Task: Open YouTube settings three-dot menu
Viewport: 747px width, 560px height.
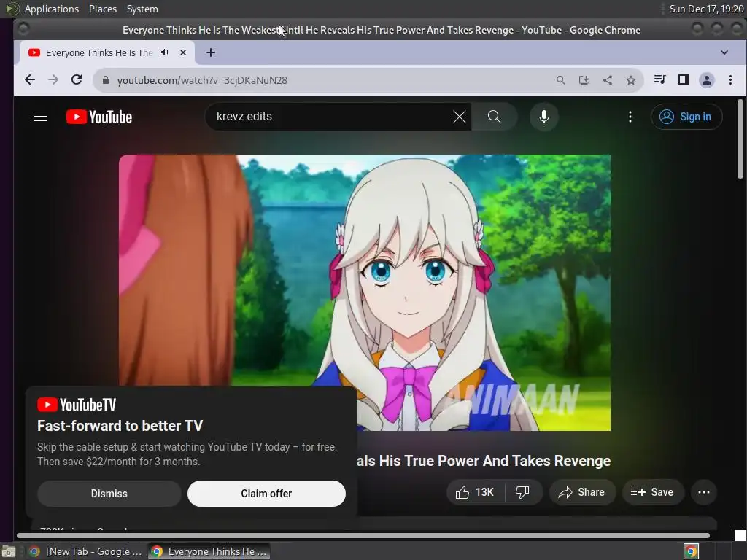Action: point(630,117)
